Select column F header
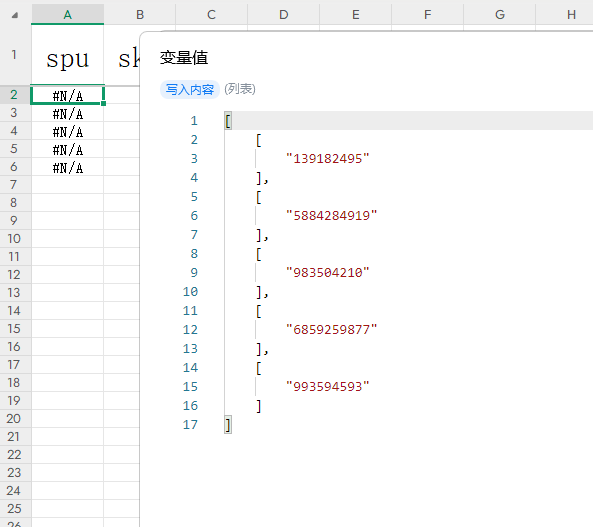The height and width of the screenshot is (527, 593). (x=427, y=14)
